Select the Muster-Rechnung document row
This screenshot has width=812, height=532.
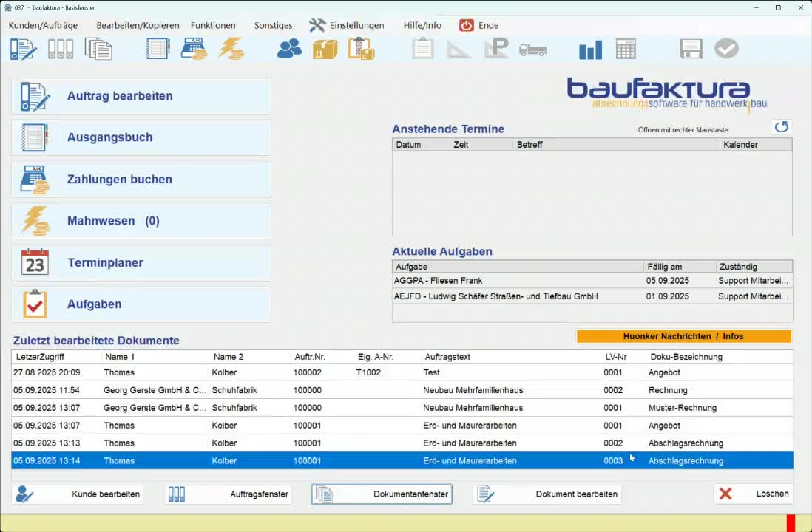coord(402,408)
